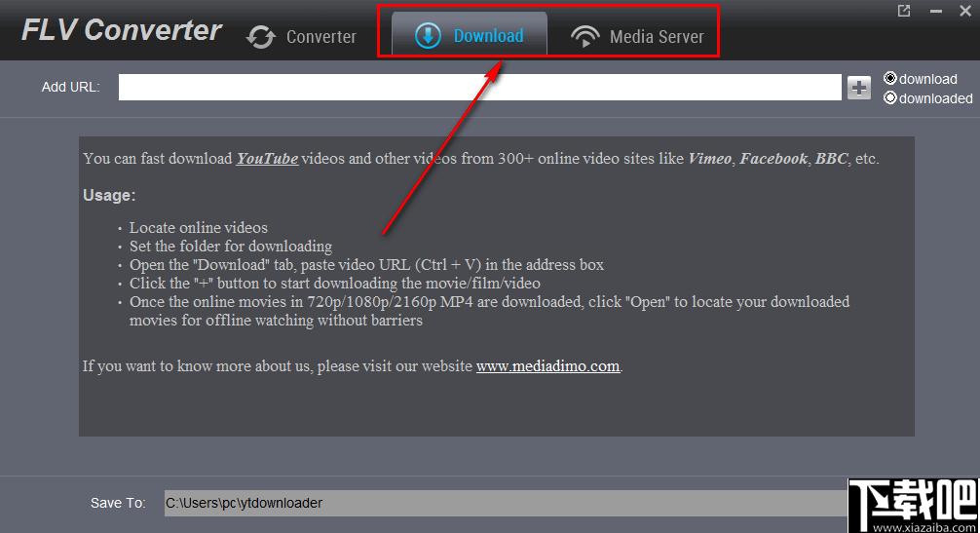Open the YouTube link

pos(267,159)
